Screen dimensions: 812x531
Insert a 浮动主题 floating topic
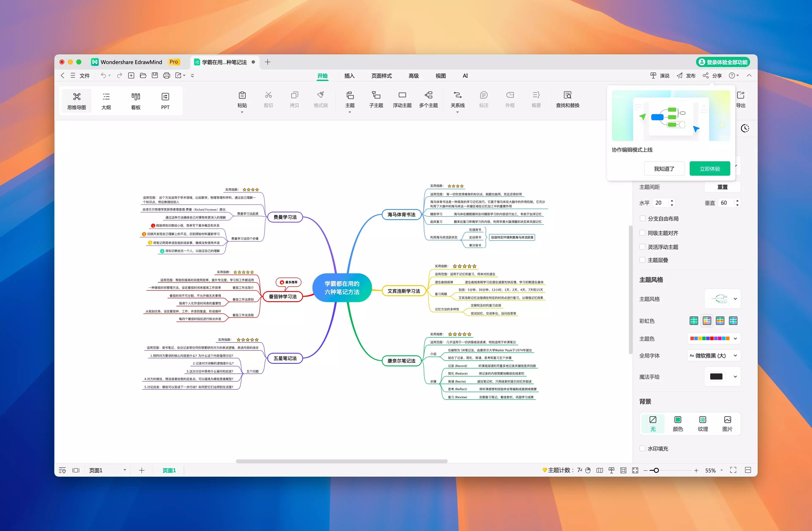[402, 99]
